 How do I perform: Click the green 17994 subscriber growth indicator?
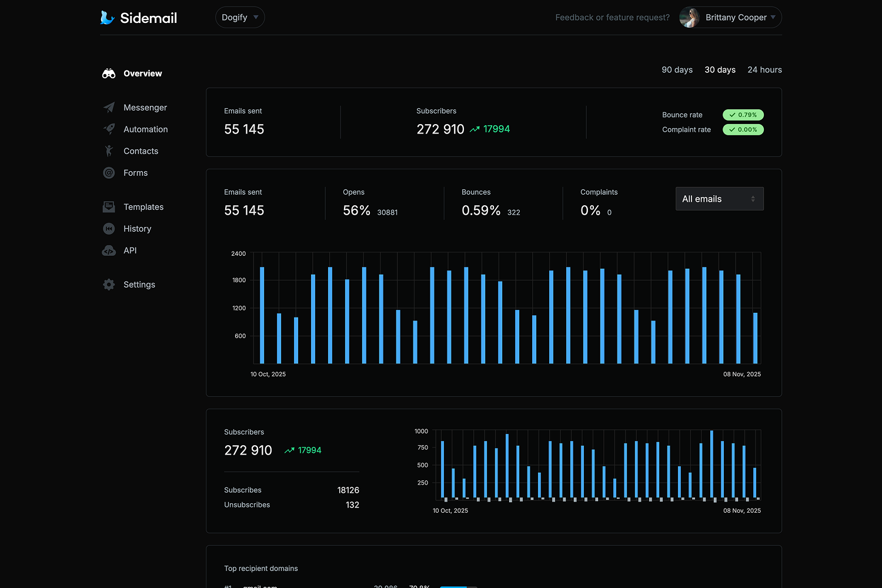(490, 129)
